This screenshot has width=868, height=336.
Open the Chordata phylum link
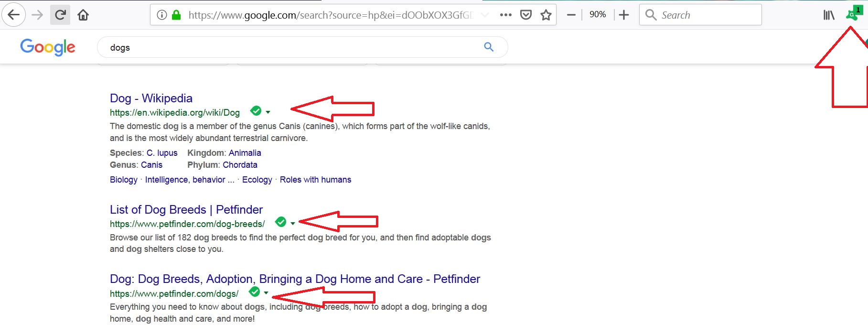coord(240,165)
